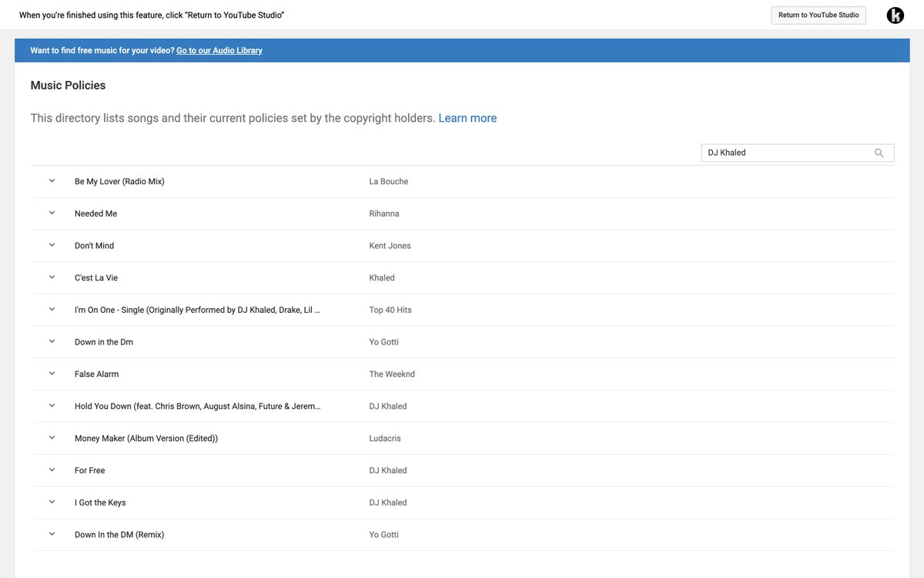Select the Hold You Down song title
This screenshot has height=578, width=924.
point(198,406)
